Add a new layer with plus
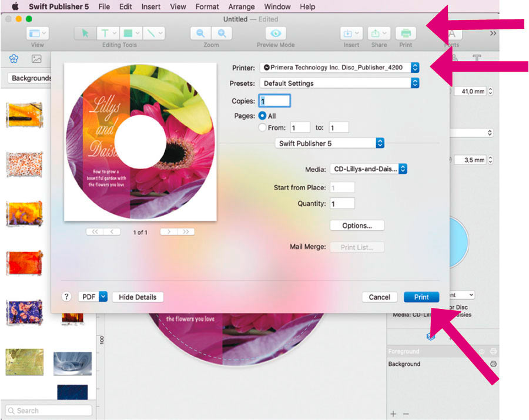The image size is (529, 420). [393, 414]
